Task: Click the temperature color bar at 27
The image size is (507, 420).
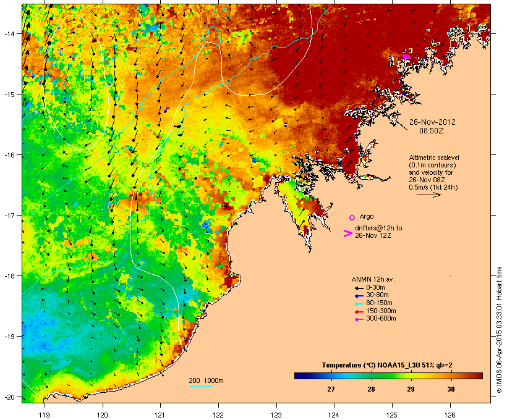Action: coord(331,376)
